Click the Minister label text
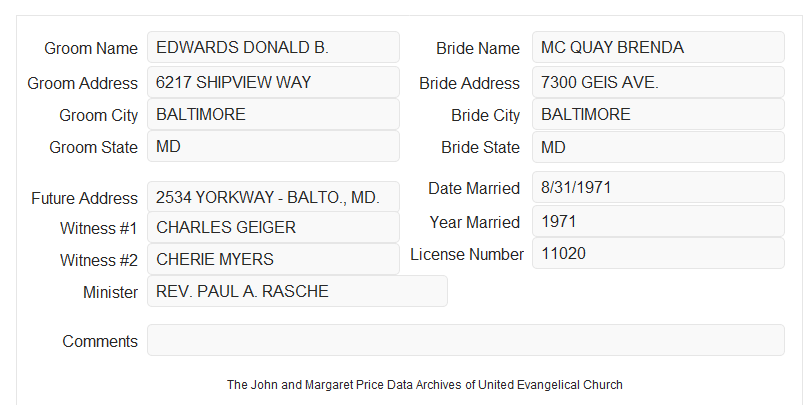 click(x=110, y=292)
